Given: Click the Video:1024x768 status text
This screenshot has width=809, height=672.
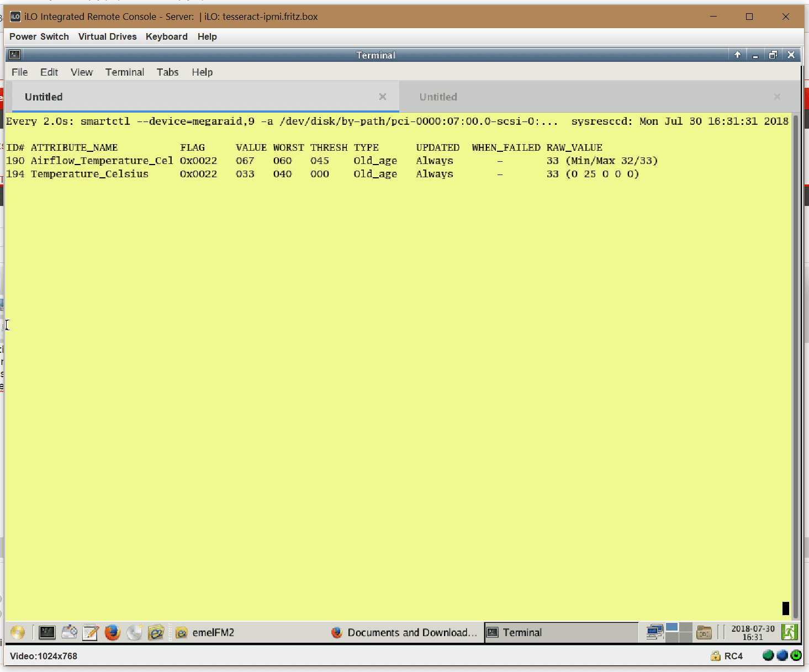Looking at the screenshot, I should tap(44, 656).
